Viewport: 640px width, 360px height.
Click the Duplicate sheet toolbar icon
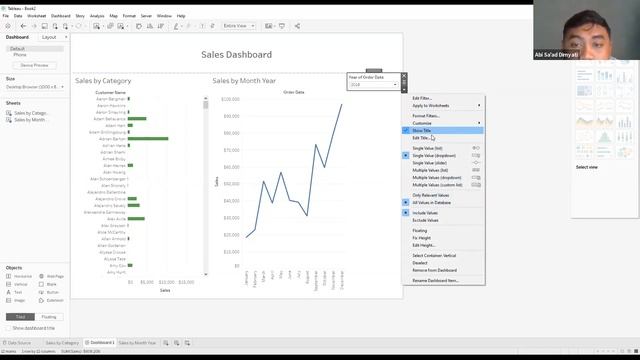[x=110, y=26]
